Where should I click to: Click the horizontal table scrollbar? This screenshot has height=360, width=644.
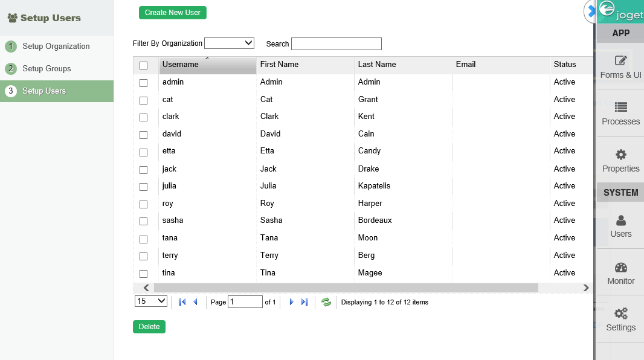pos(346,288)
